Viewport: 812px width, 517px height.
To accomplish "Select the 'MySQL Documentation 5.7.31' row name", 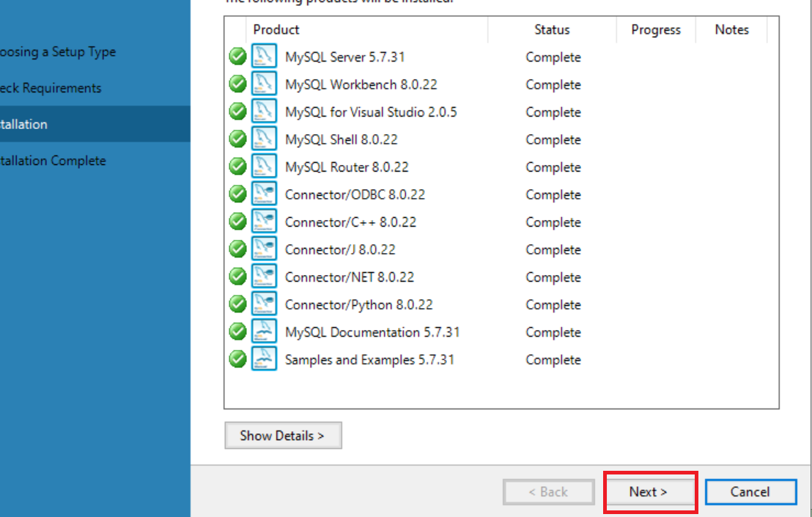I will (x=372, y=331).
